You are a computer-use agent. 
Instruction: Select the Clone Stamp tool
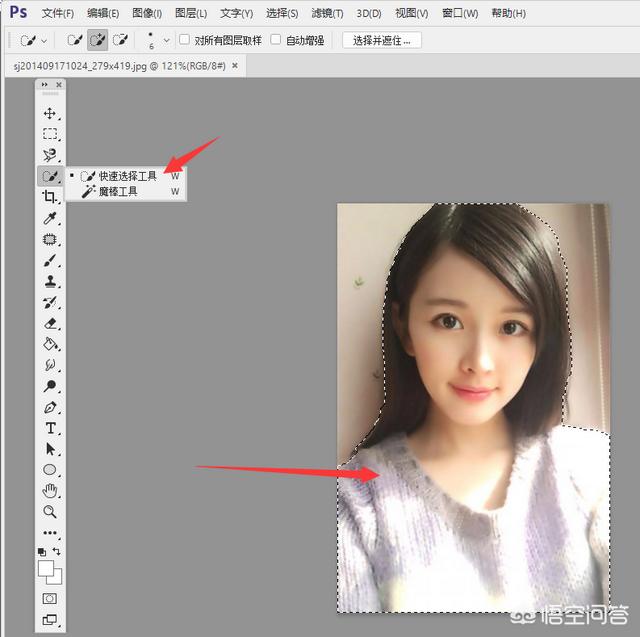(50, 281)
